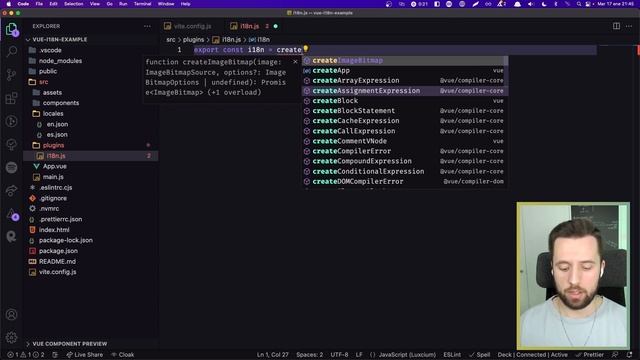Viewport: 640px width, 360px height.
Task: Change encoding UTF-8
Action: (339, 355)
